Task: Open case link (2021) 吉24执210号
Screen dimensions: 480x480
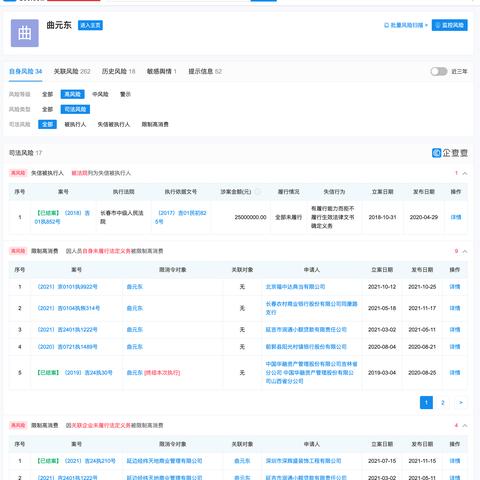Action: coord(76,461)
